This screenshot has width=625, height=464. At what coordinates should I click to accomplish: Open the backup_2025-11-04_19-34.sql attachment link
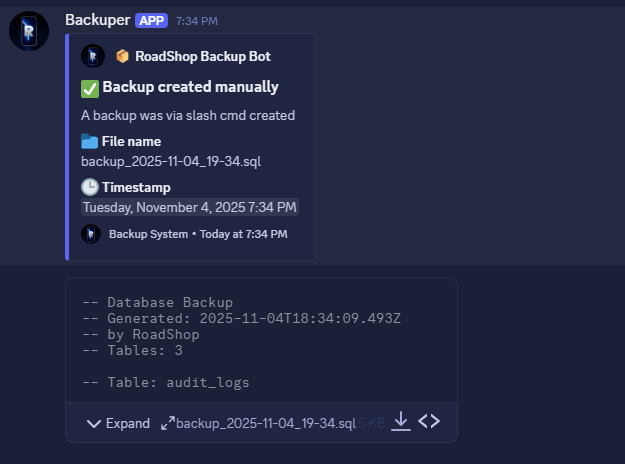(266, 423)
